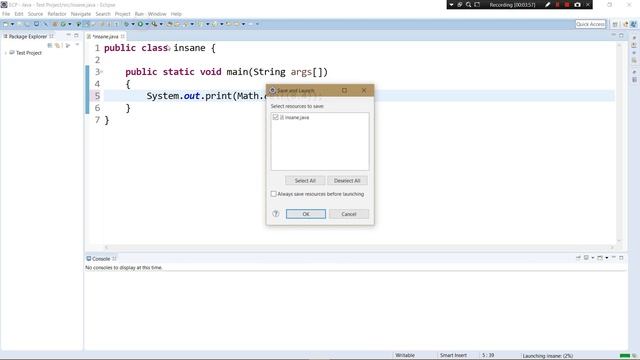Switch to the Java perspective icon

[x=633, y=24]
